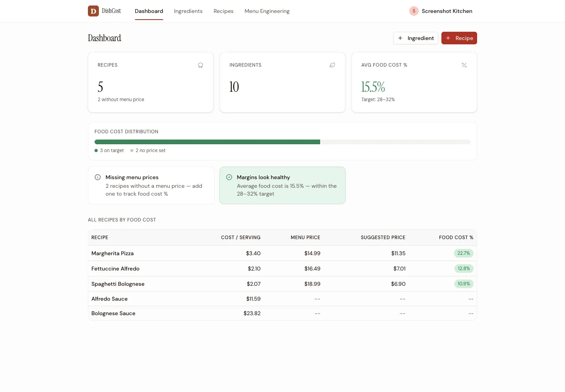Image resolution: width=565 pixels, height=392 pixels.
Task: Click the 12.8% food cost badge
Action: (464, 269)
